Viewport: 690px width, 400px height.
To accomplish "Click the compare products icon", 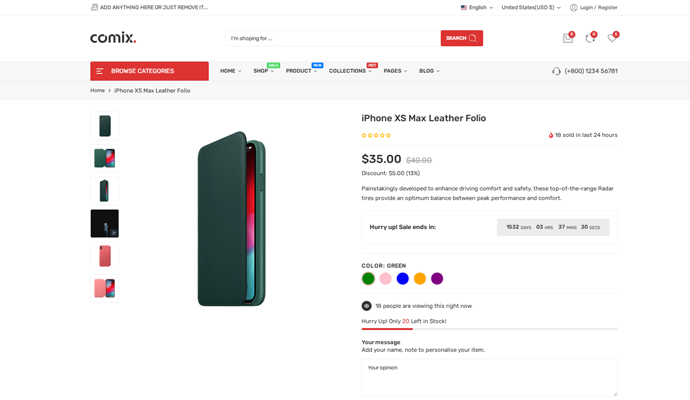I will click(590, 38).
